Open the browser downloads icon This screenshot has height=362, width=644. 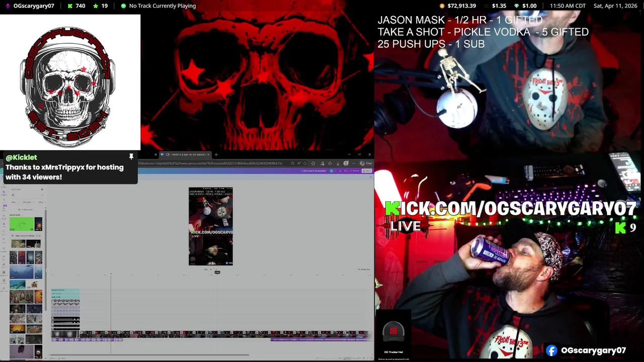(x=338, y=163)
